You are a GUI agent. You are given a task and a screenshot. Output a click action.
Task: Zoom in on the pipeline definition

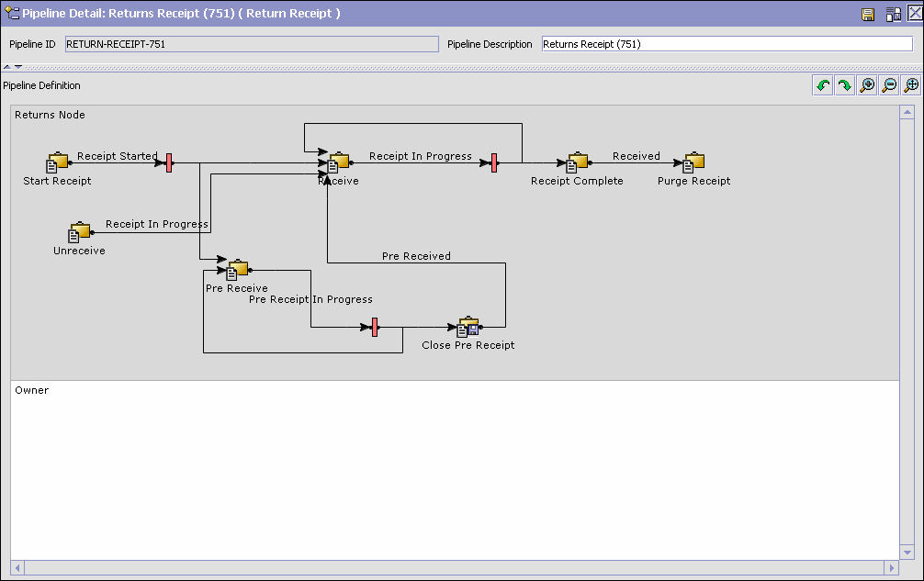coord(867,85)
